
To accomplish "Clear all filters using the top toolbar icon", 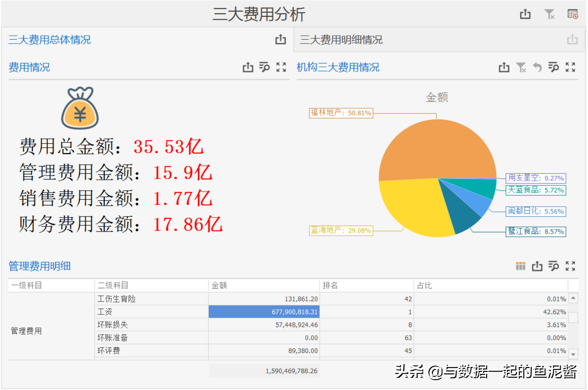I will [549, 14].
